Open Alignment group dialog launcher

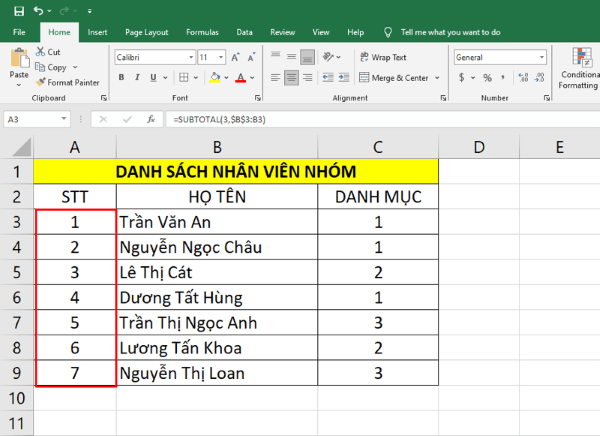[x=443, y=98]
